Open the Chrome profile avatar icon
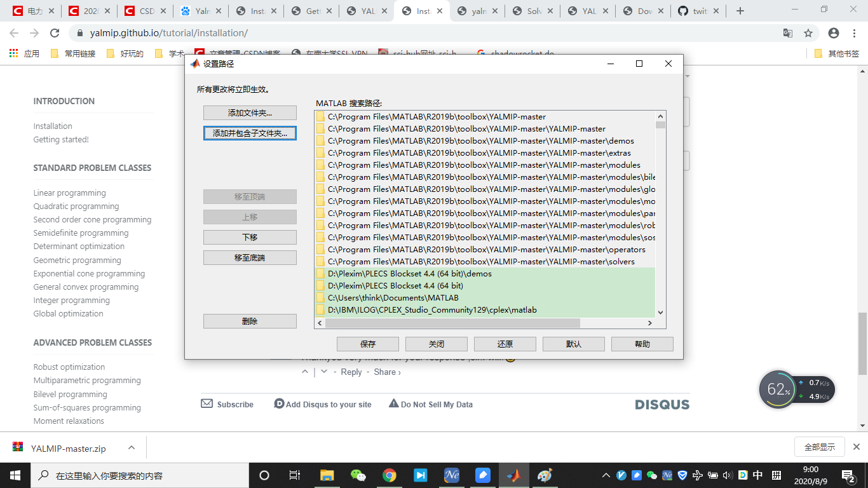This screenshot has height=488, width=868. coord(834,33)
